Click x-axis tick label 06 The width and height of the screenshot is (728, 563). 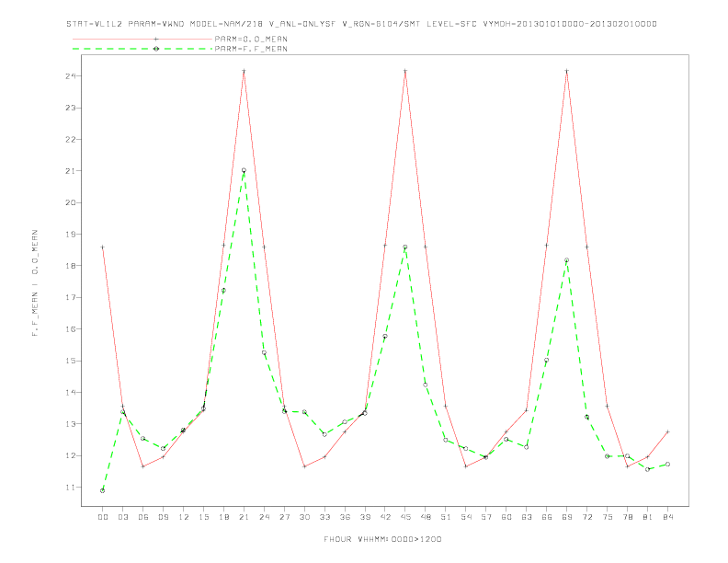point(143,517)
